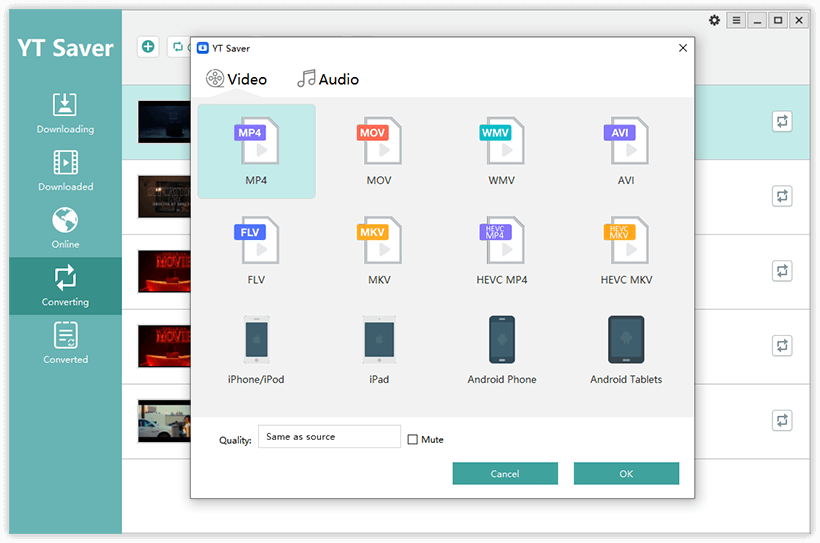Click the convert-all button beside the add button

179,47
